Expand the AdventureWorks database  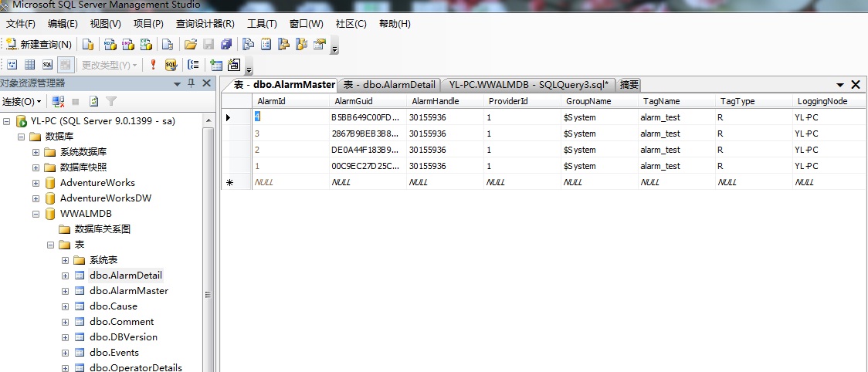point(36,183)
